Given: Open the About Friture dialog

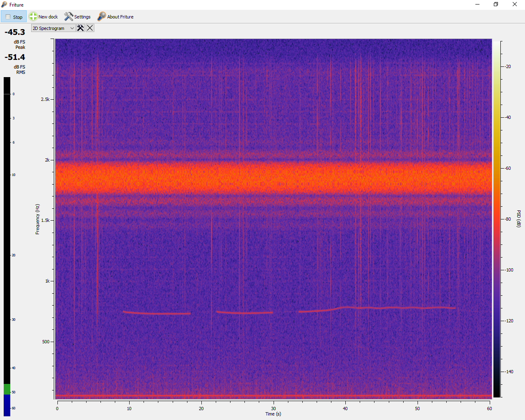Looking at the screenshot, I should 115,17.
